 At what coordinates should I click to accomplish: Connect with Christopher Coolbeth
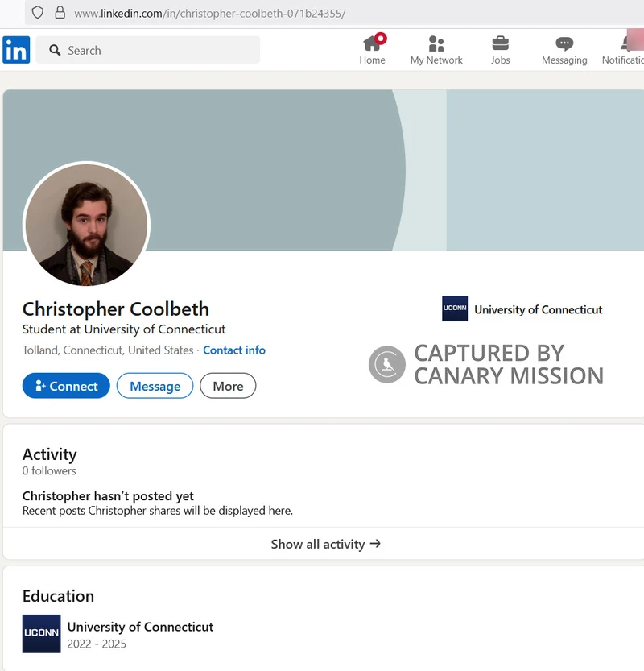[66, 386]
